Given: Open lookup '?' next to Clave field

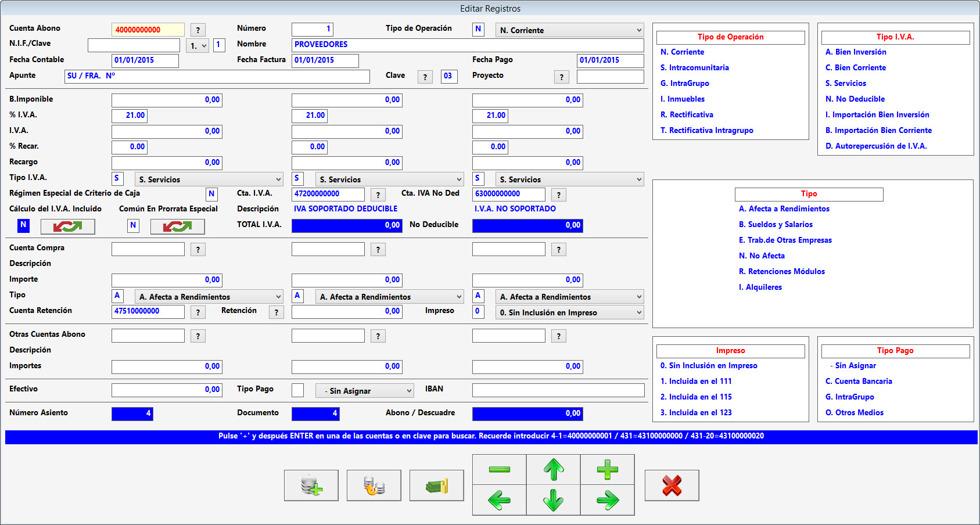Looking at the screenshot, I should coord(425,77).
